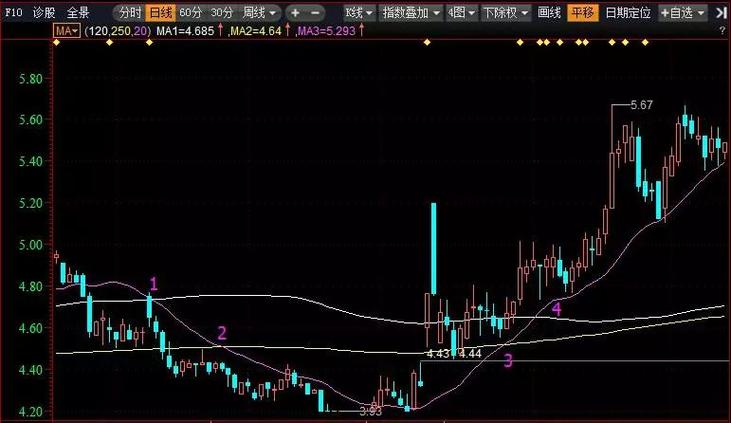
Task: Click the question mark help icon
Action: [x=721, y=32]
